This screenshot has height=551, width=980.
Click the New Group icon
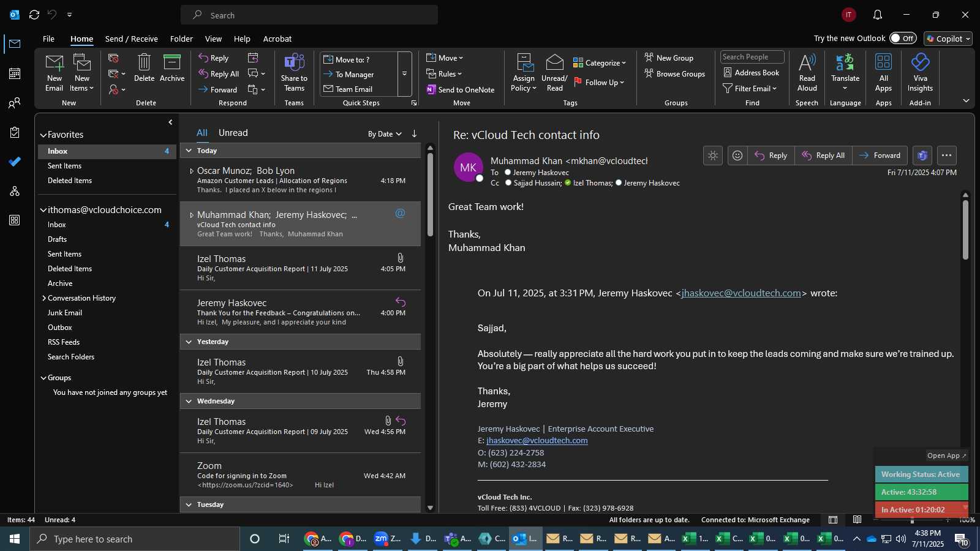pos(669,58)
